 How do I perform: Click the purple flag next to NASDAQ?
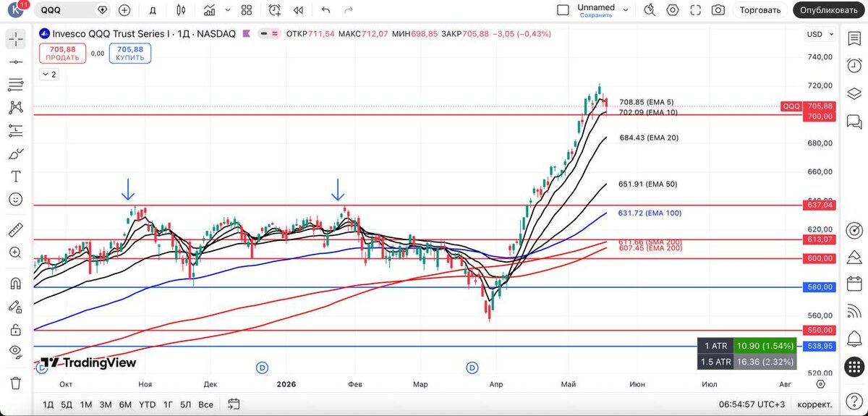click(247, 34)
